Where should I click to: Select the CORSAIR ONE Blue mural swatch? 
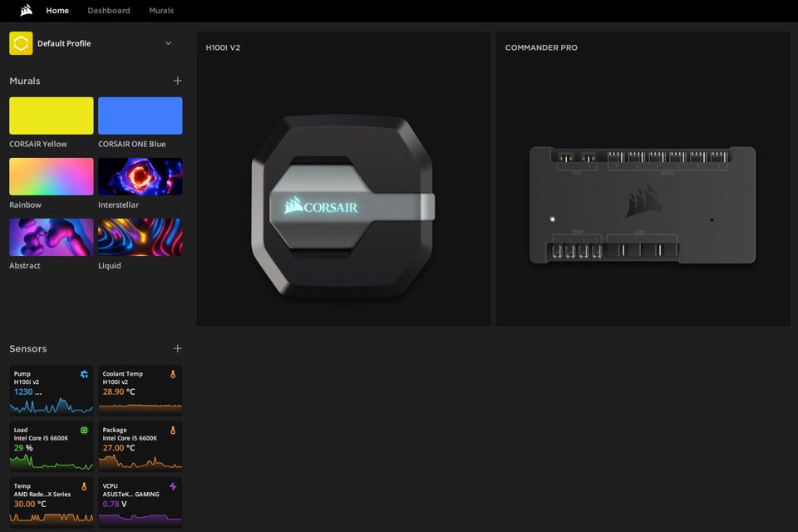pyautogui.click(x=140, y=116)
